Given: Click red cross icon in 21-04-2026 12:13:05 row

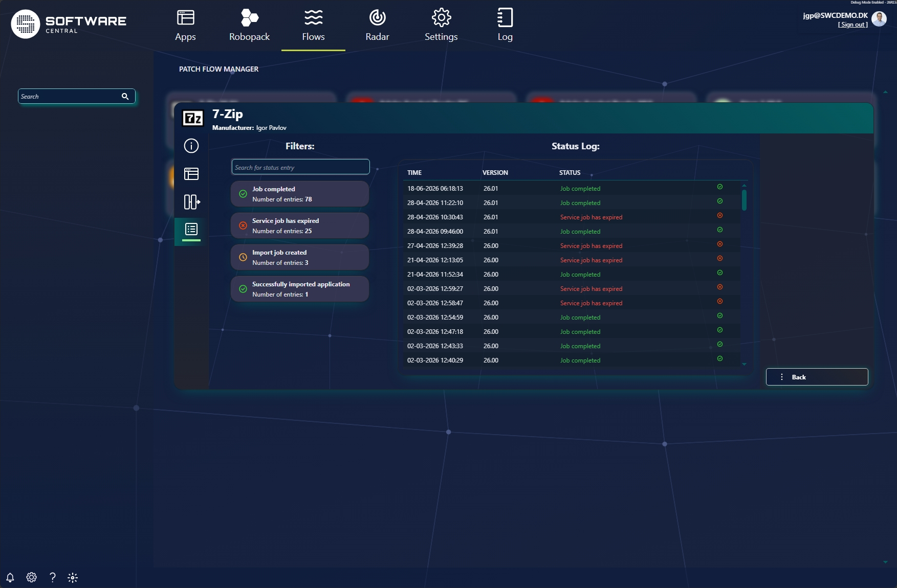Looking at the screenshot, I should [720, 258].
